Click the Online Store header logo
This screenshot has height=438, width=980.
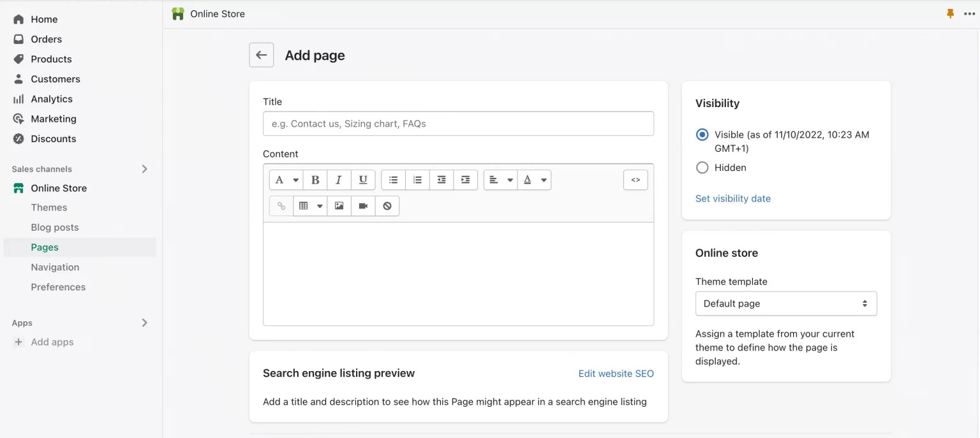click(178, 13)
